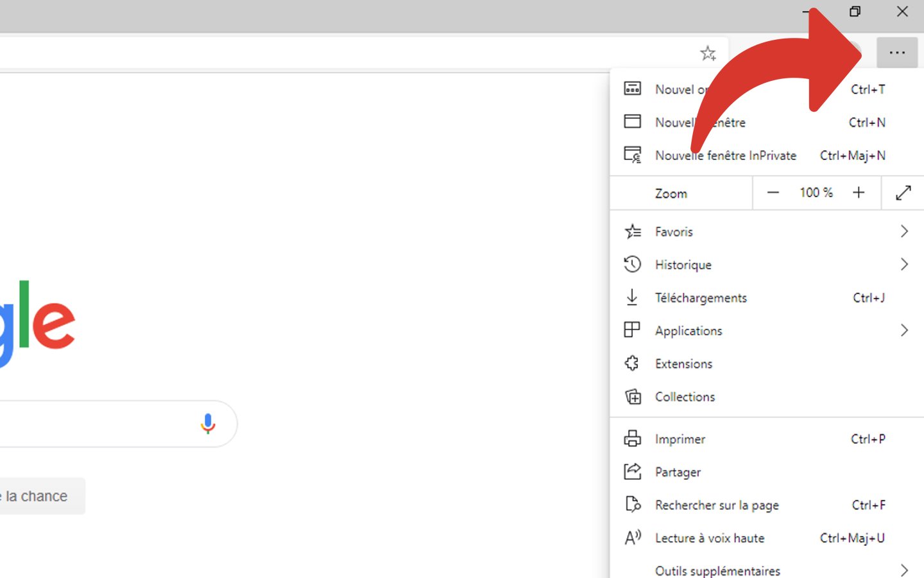Viewport: 924px width, 578px height.
Task: Enter fullscreen with the diagonal arrows icon
Action: [903, 192]
